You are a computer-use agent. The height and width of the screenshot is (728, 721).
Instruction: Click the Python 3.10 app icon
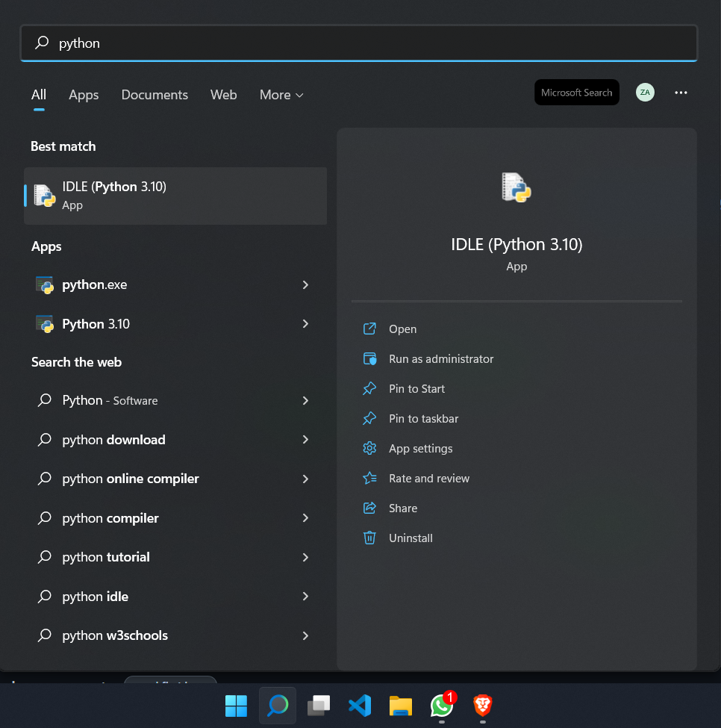tap(45, 324)
